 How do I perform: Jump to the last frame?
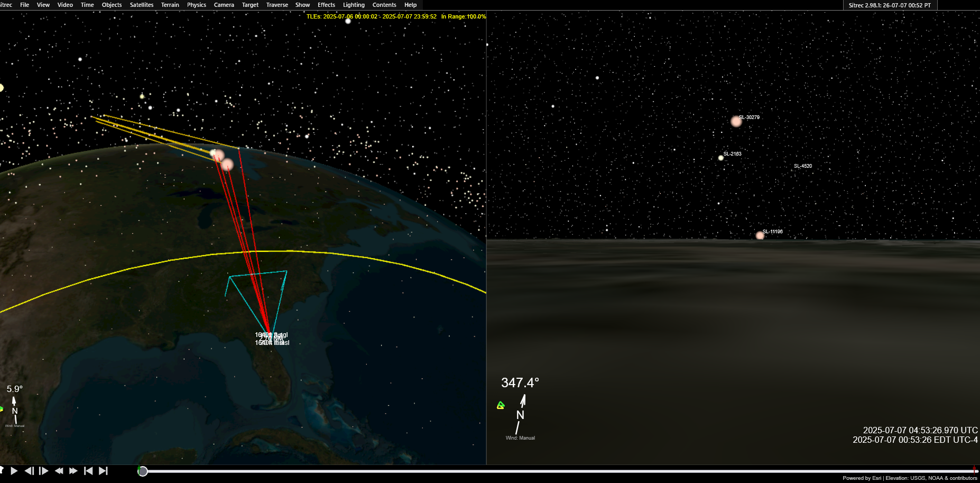tap(103, 471)
